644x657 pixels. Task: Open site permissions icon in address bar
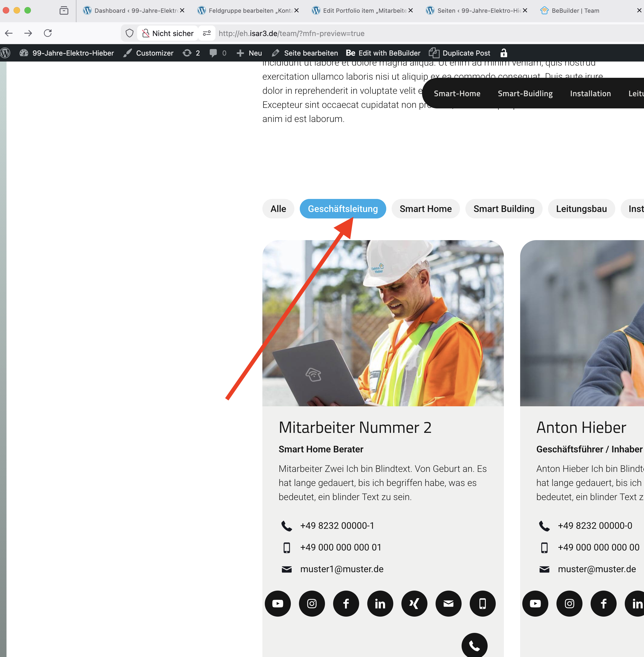pyautogui.click(x=207, y=33)
